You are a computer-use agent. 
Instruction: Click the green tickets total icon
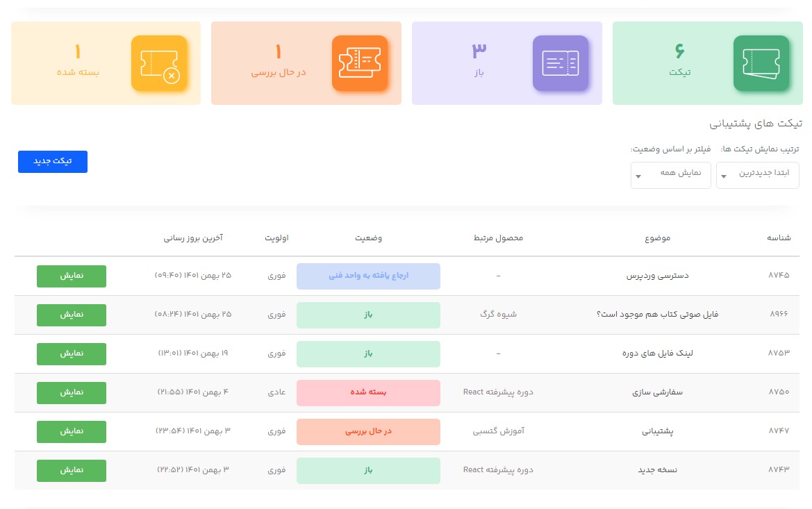[761, 63]
